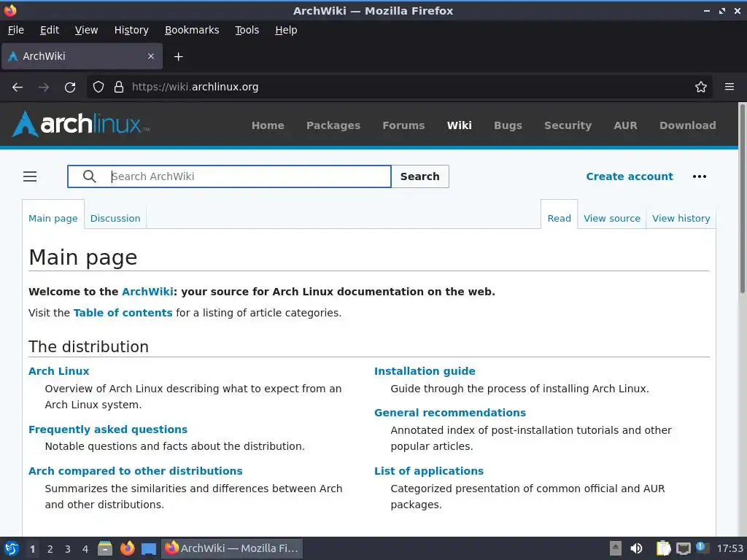
Task: Click the Create account link
Action: click(630, 176)
